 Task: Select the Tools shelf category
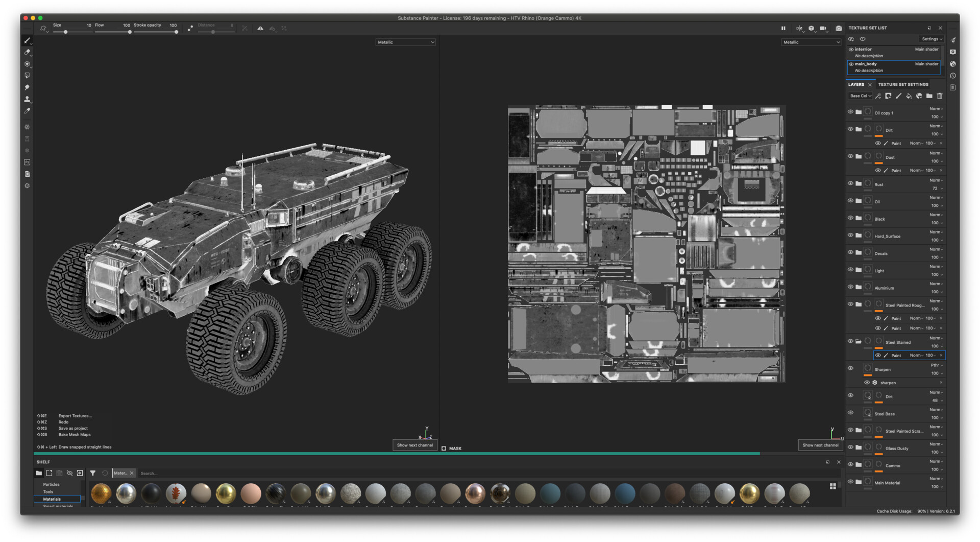48,492
